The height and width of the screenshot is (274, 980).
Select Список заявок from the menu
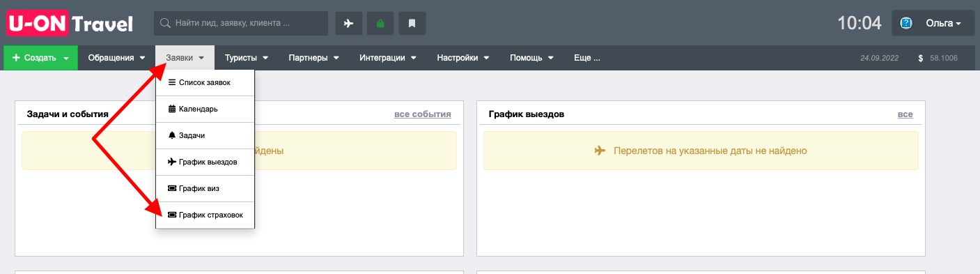(205, 82)
